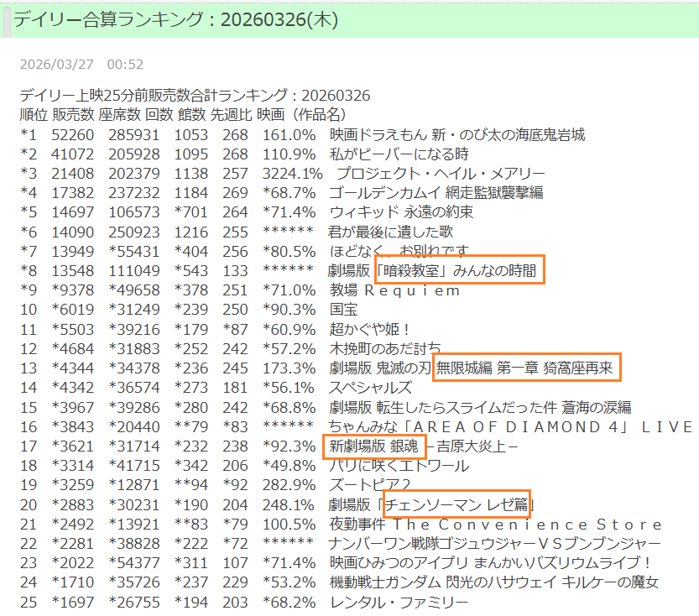Screen dimensions: 699x616
Task: Open the highlighted 無限城編 第一章 猗窩座再来 link
Action: click(x=526, y=368)
